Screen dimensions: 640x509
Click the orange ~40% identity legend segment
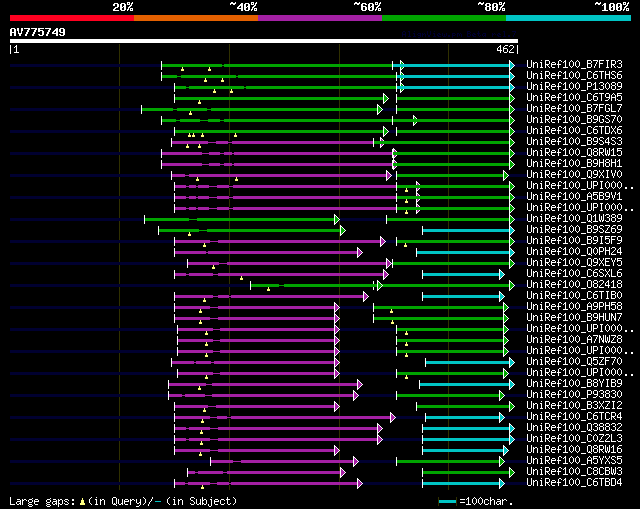[196, 18]
